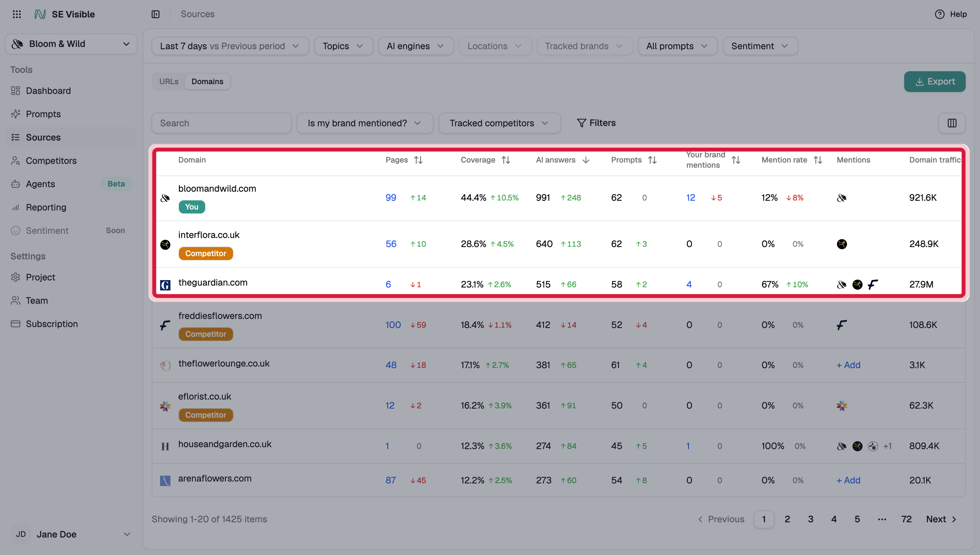Add mentions for arenaflowers.com
980x555 pixels.
[848, 480]
